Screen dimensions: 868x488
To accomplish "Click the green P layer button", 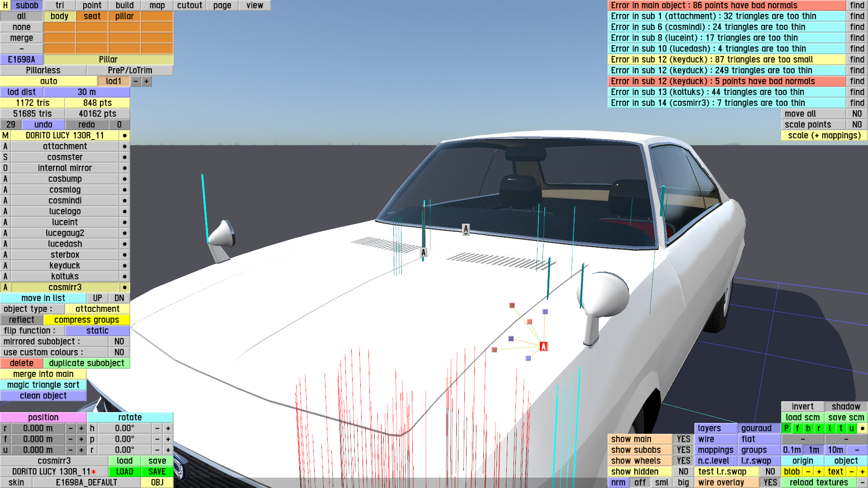I will (x=786, y=428).
